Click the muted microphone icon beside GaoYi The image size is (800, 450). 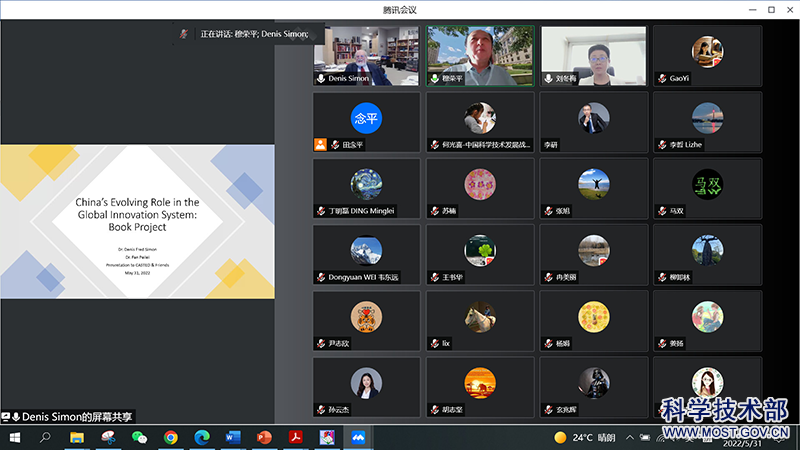(661, 79)
